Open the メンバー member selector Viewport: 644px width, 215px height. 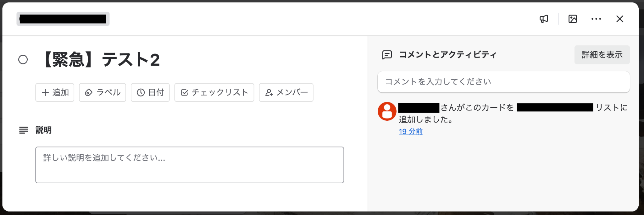tap(286, 92)
